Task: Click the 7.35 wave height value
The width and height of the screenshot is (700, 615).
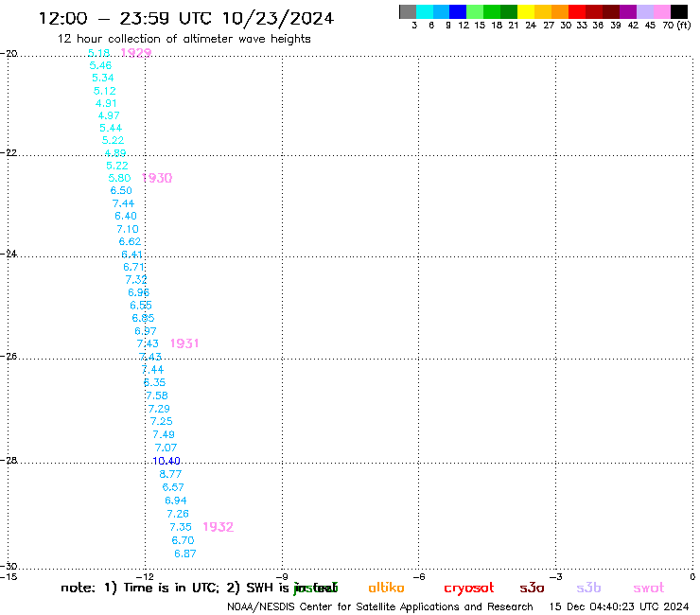Action: click(x=181, y=527)
